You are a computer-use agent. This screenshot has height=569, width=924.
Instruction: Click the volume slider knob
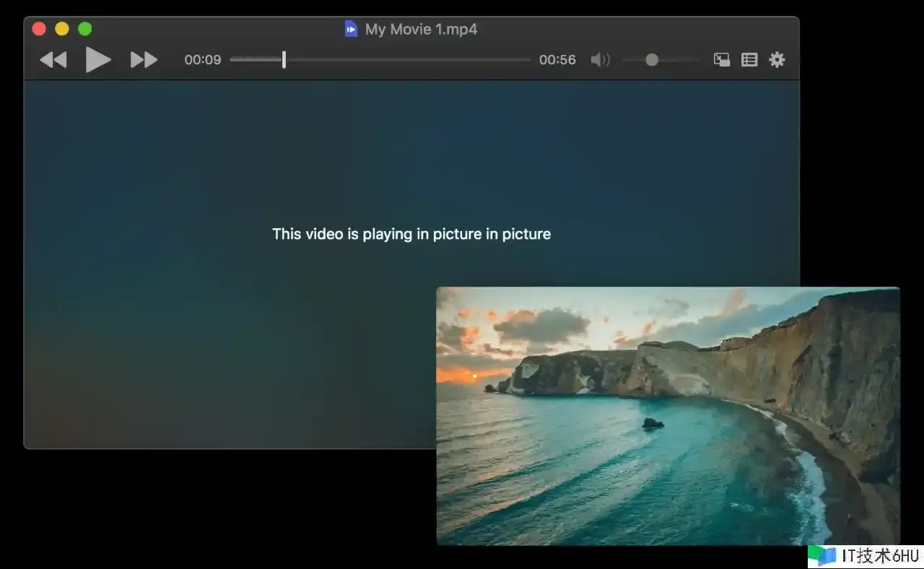pos(652,60)
